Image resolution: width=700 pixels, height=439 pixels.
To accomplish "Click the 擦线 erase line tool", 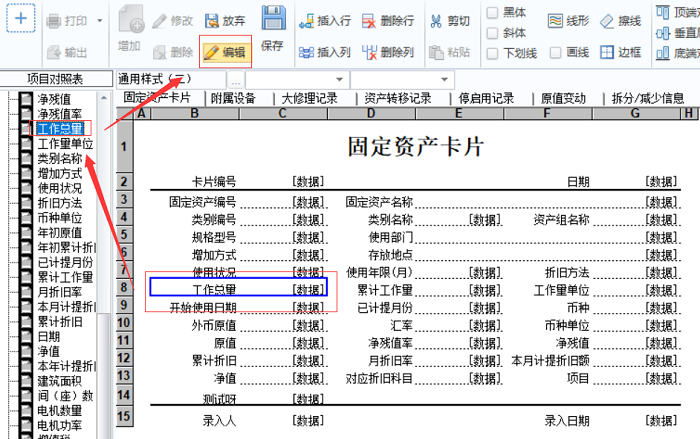I will click(x=621, y=21).
